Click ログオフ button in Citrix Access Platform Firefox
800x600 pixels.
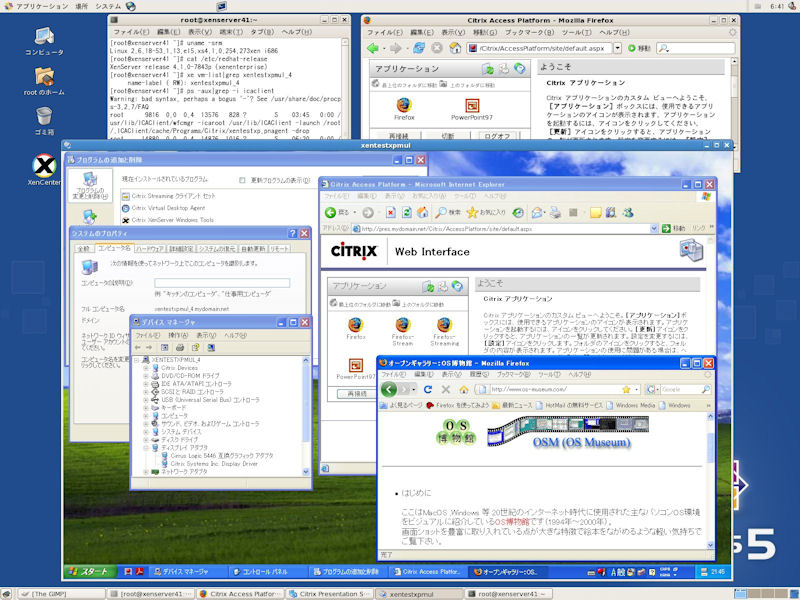coord(497,136)
